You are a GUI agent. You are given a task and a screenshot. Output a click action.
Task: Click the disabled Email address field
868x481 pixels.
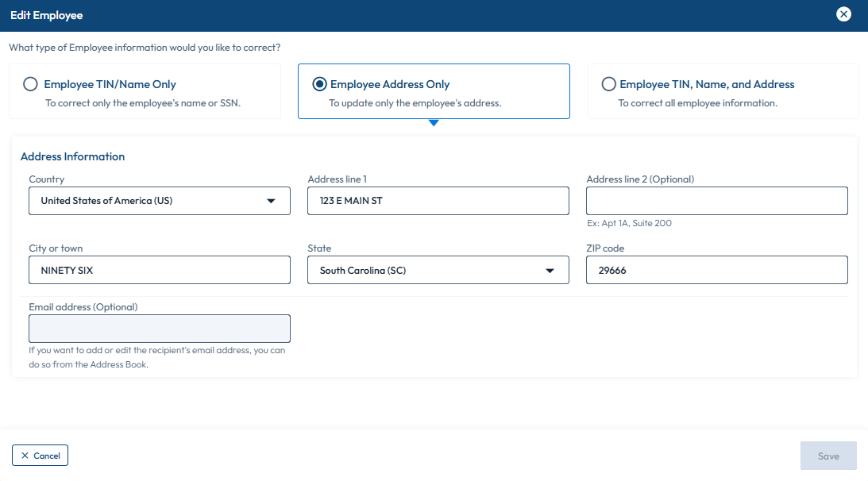[159, 328]
